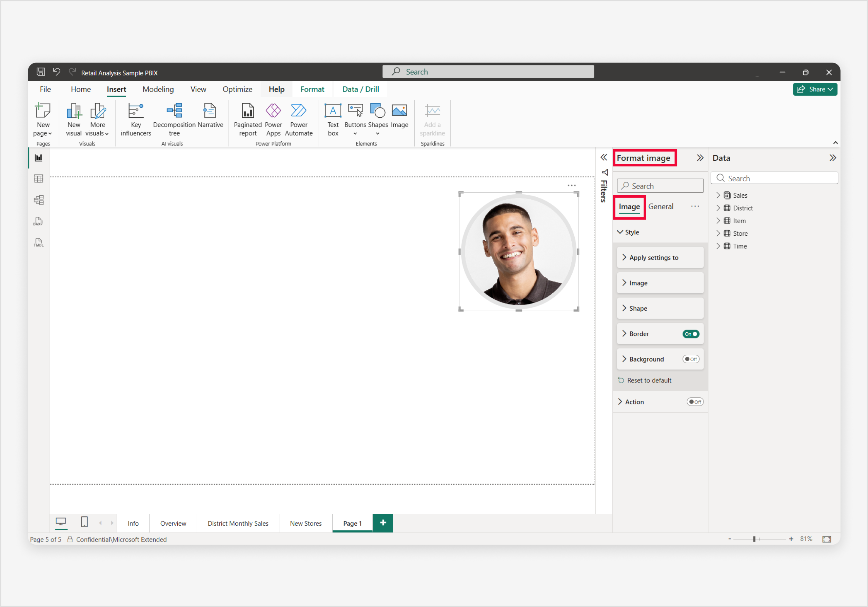Viewport: 868px width, 607px height.
Task: Click the Share button
Action: pyautogui.click(x=814, y=89)
